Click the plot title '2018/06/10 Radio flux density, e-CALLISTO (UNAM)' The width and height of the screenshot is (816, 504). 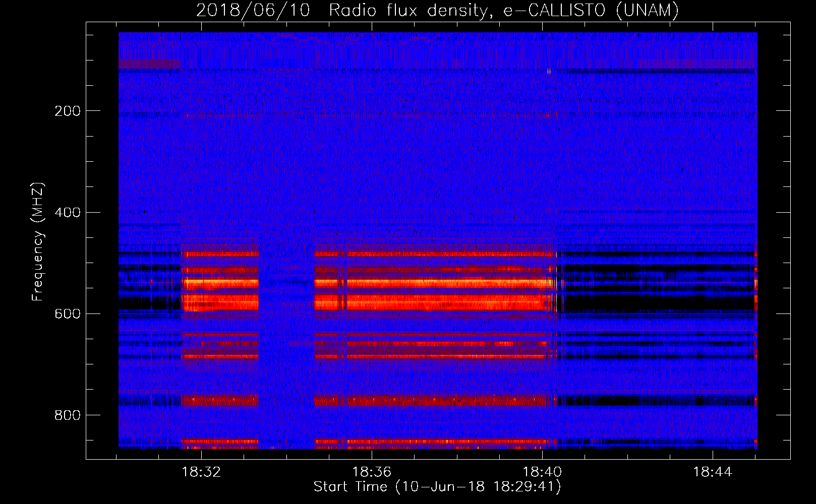[x=437, y=10]
